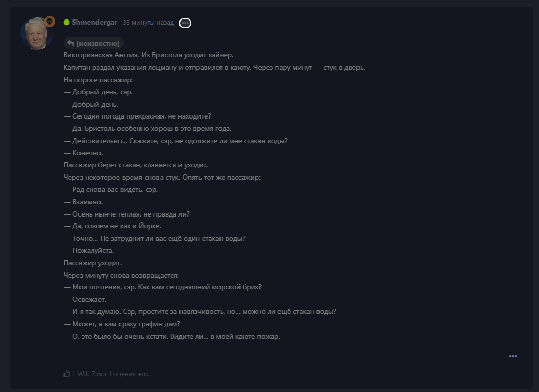Open I_Will_Zinor_I user profile link
This screenshot has height=392, width=539.
tap(92, 374)
